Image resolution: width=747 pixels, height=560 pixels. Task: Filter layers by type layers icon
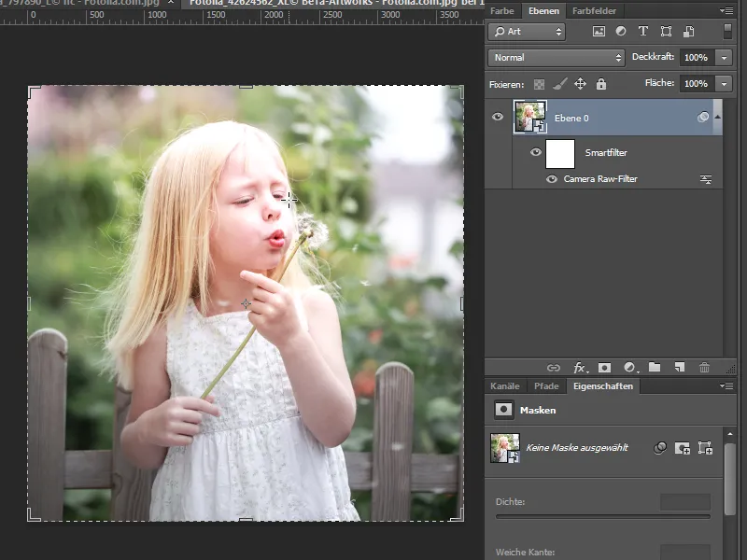tap(643, 32)
